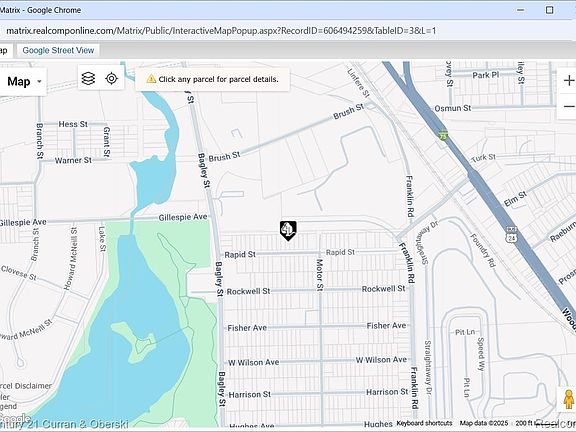This screenshot has height=432, width=576.
Task: Zoom in with the plus button
Action: (569, 80)
